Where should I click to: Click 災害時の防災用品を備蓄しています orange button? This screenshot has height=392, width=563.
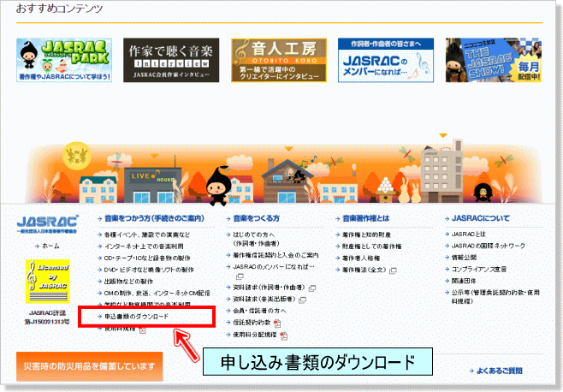click(x=89, y=366)
